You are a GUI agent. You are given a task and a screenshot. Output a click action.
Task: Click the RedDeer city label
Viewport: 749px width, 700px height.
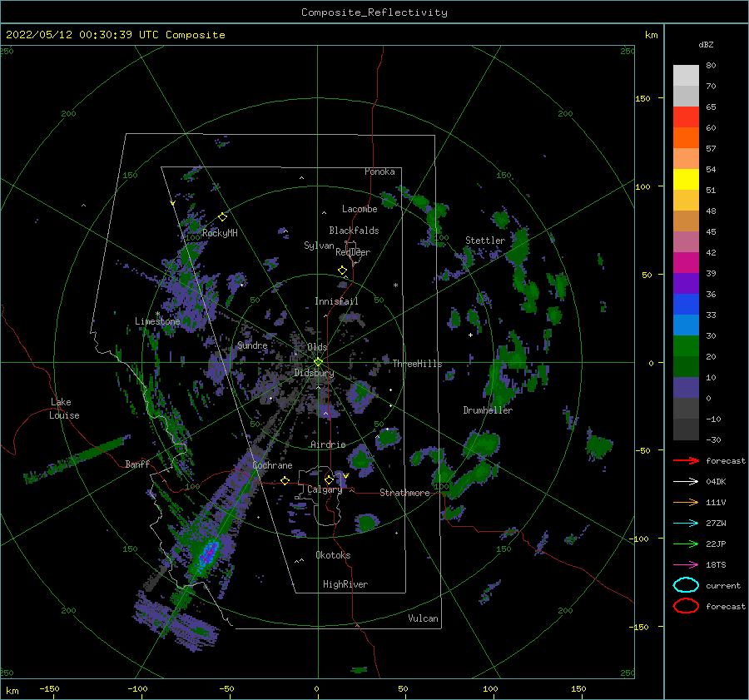(353, 252)
